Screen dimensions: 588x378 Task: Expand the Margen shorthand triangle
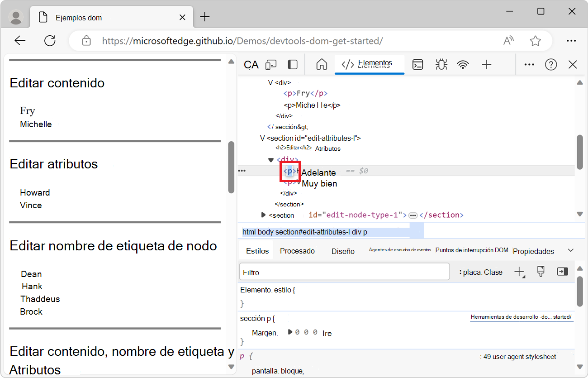tap(290, 332)
